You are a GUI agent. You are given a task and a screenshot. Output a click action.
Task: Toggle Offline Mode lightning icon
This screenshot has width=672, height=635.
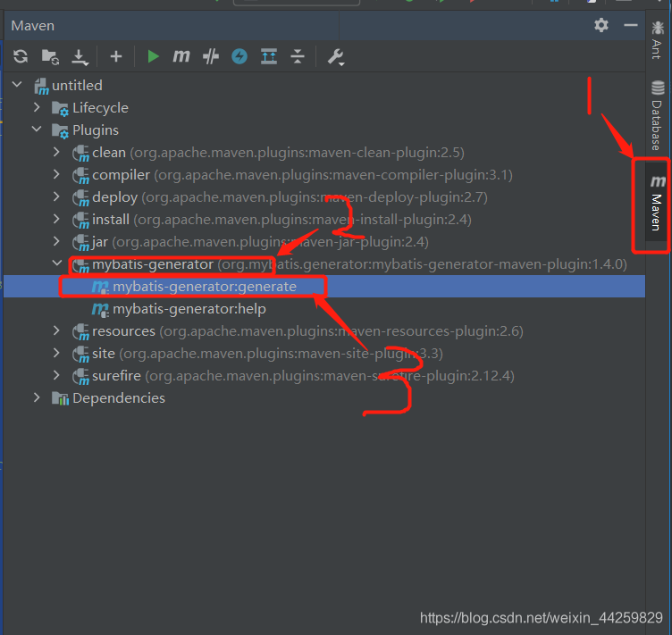(x=239, y=56)
